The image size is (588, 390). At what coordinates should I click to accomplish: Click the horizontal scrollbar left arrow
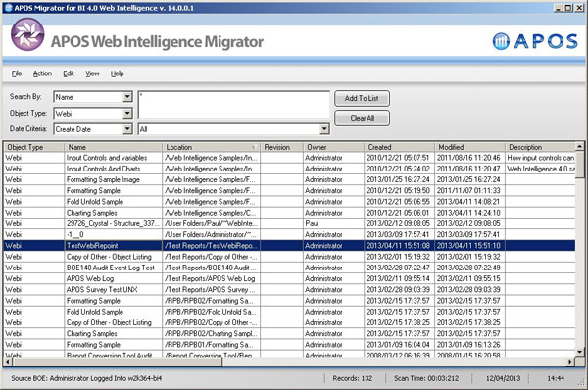click(8, 362)
